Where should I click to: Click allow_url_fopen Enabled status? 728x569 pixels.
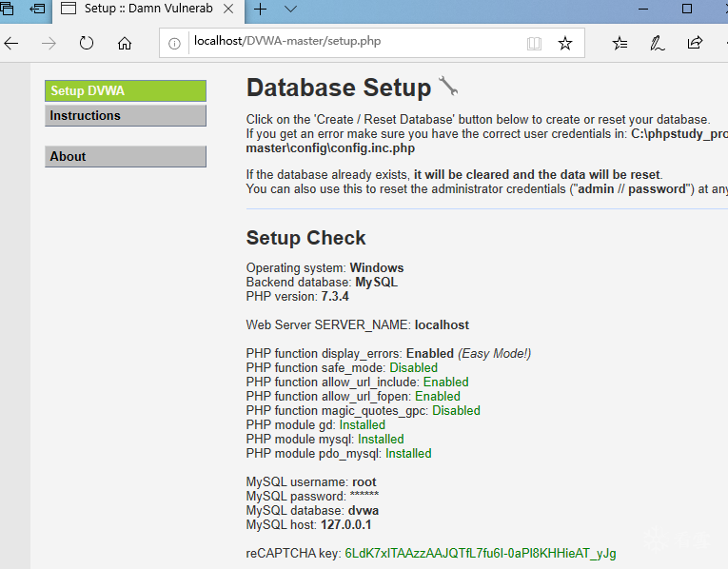(x=438, y=397)
